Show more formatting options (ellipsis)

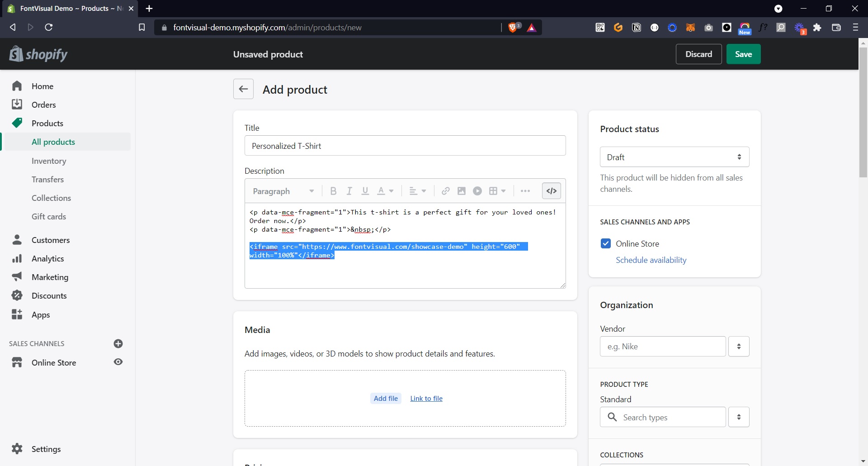[x=525, y=191]
